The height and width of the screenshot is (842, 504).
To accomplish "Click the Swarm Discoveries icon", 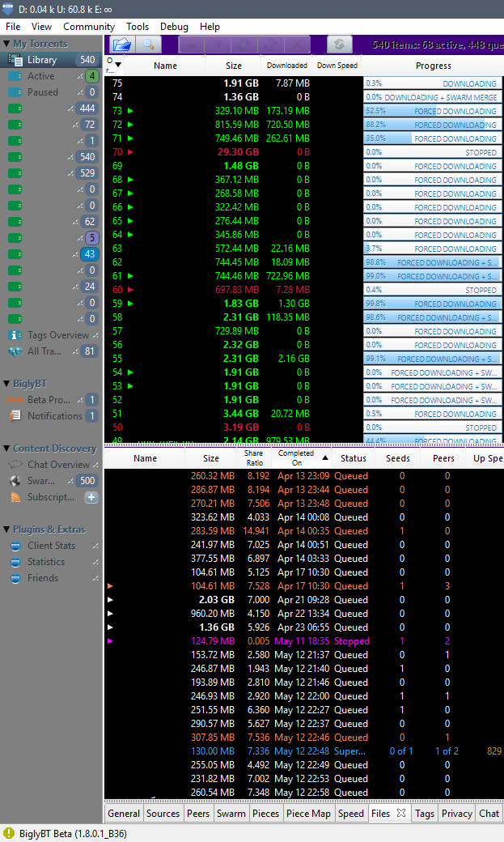I will tap(15, 481).
